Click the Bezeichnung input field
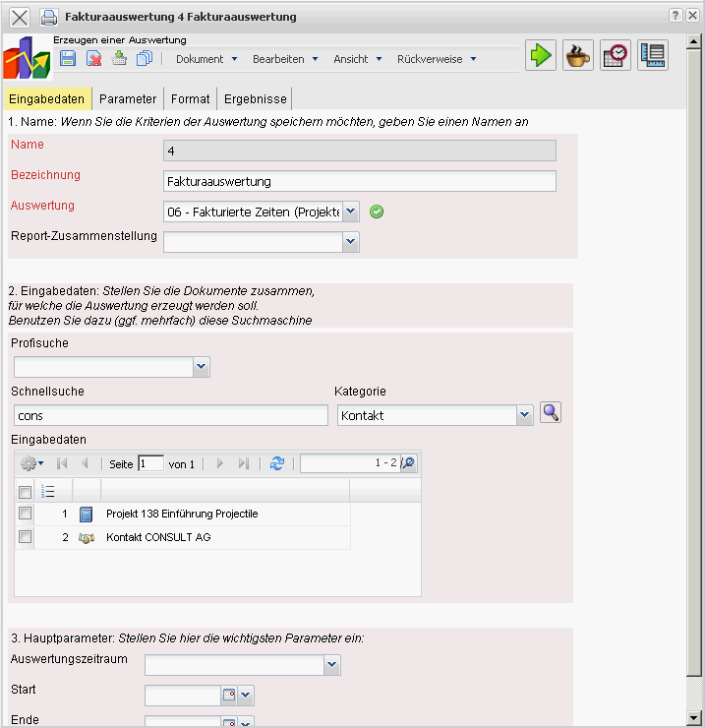705x728 pixels. [x=359, y=181]
